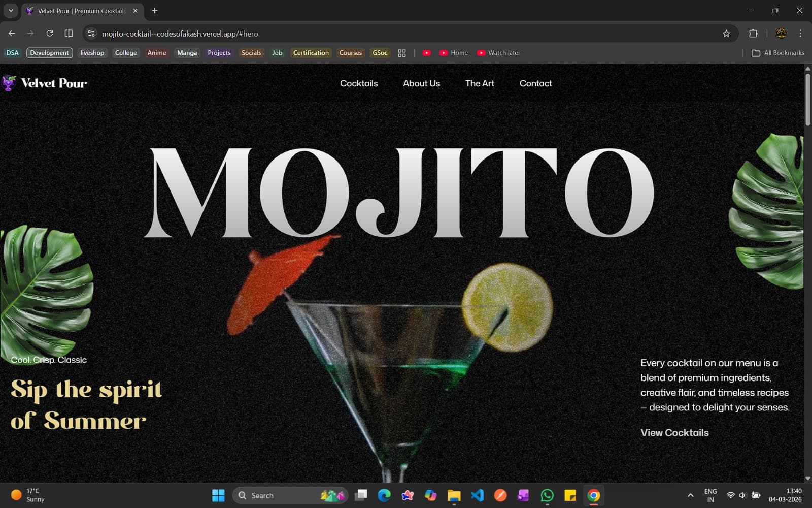Click the page vertical scrollbar thumb

click(807, 99)
